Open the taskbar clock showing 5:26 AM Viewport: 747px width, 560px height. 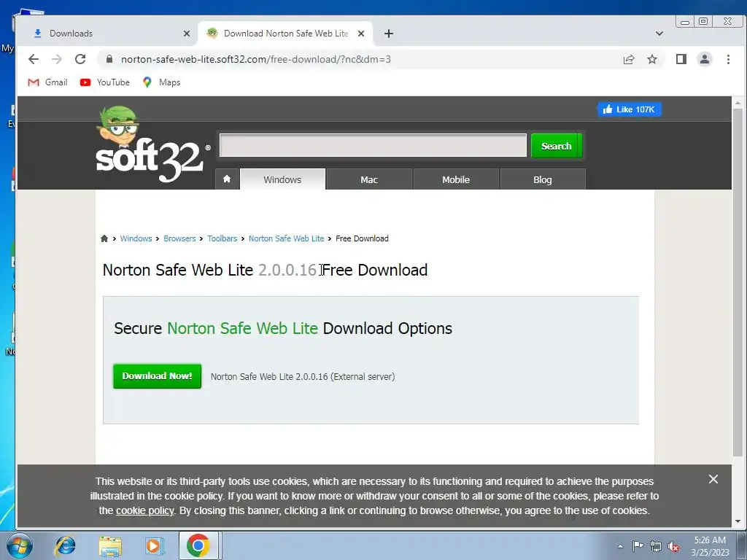(710, 546)
